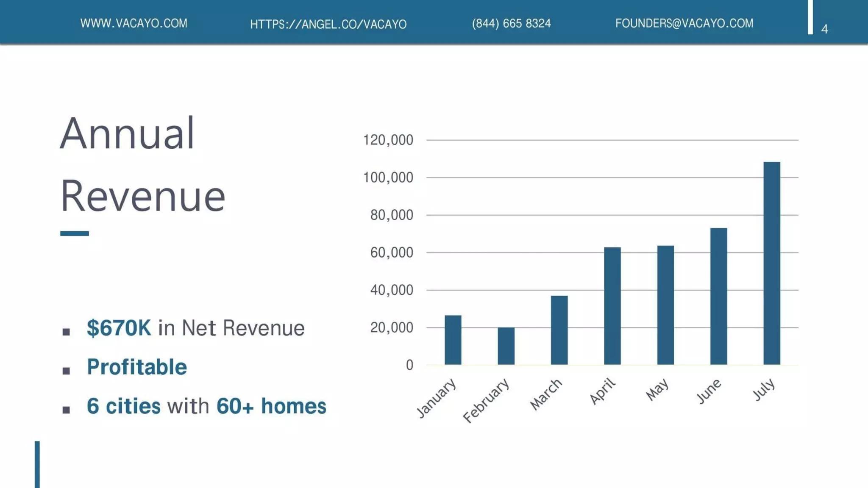Select the 0 value on the y-axis
The width and height of the screenshot is (868, 488).
coord(409,365)
